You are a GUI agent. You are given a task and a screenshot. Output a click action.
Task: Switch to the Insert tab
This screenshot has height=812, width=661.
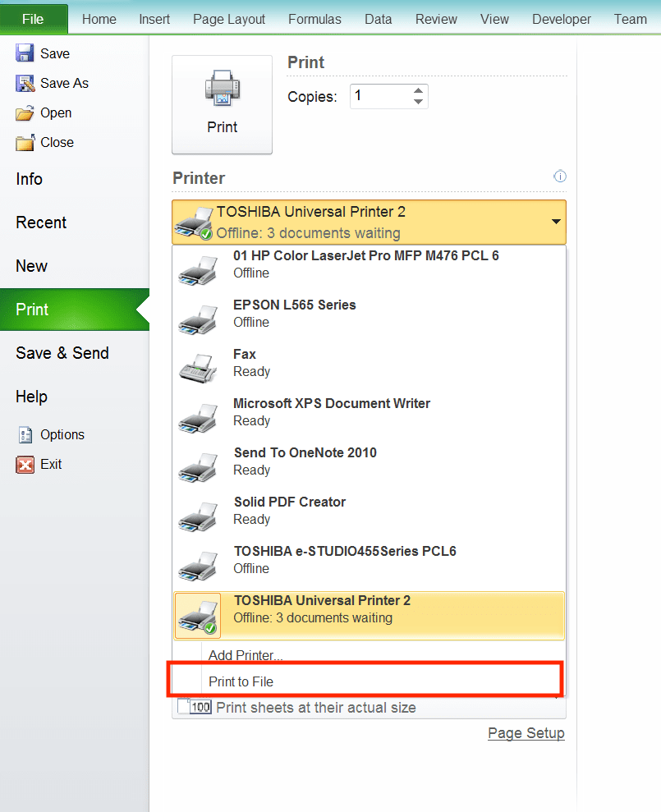(154, 19)
